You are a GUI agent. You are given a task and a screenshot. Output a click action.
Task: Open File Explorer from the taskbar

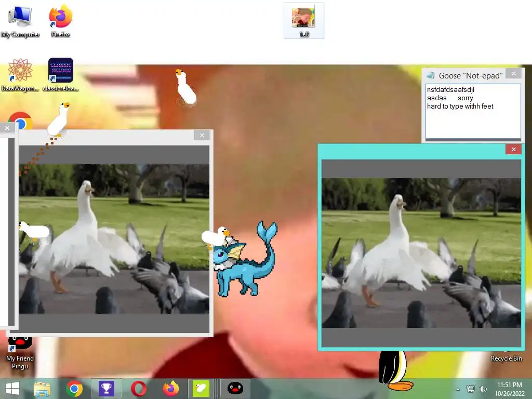(42, 389)
